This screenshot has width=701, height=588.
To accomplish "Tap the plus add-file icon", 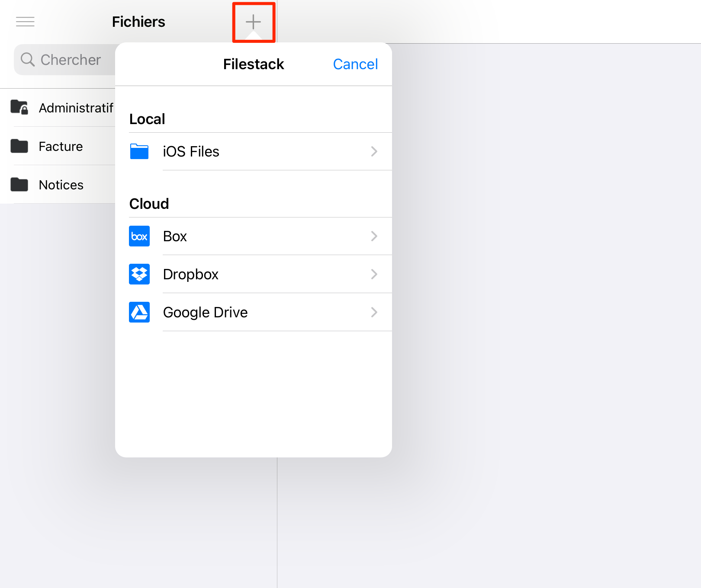I will click(253, 22).
